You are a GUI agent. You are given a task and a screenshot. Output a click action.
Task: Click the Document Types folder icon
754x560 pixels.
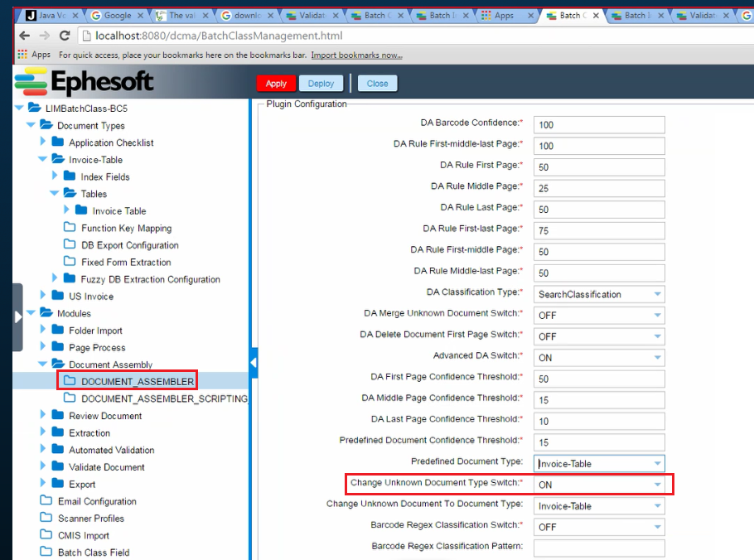[x=46, y=125]
